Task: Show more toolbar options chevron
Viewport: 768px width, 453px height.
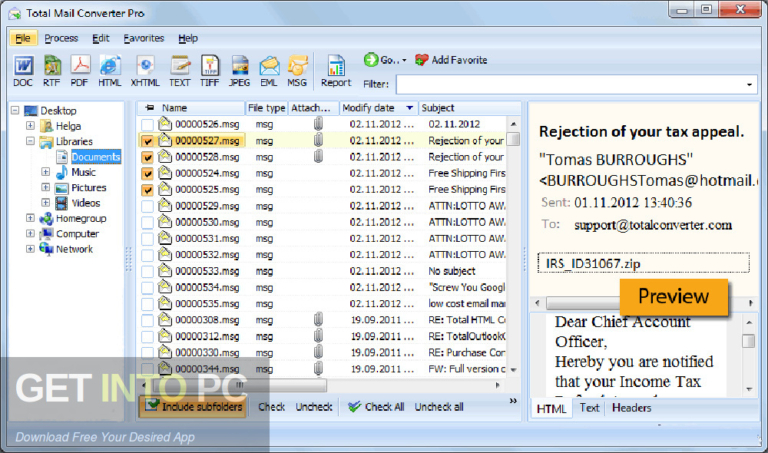Action: point(513,401)
